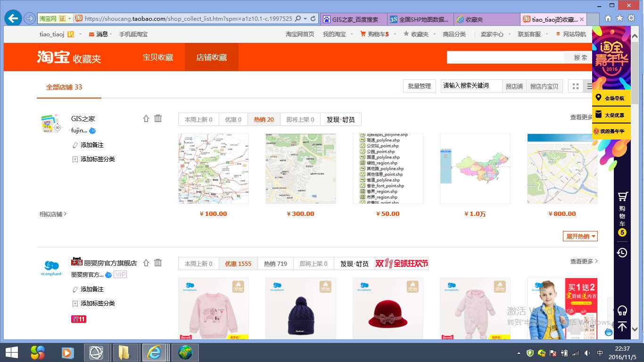Open the red bow hat thumbnail
This screenshot has height=362, width=644.
click(388, 309)
